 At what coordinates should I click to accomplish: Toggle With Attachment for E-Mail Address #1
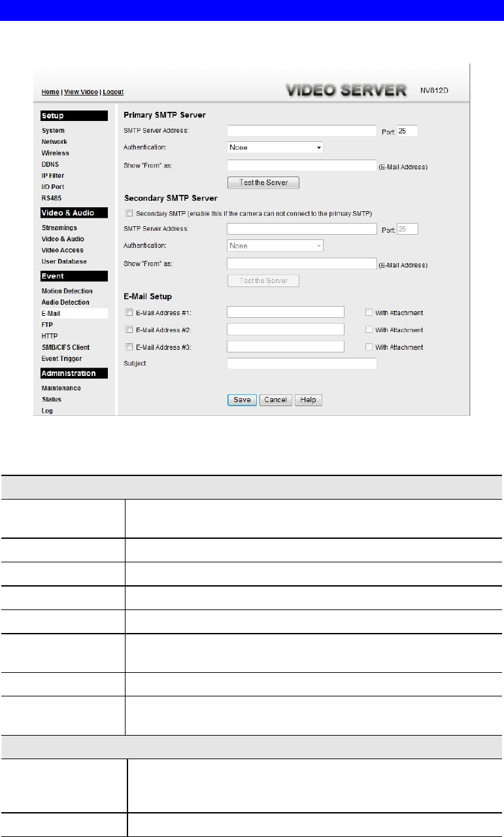coord(369,313)
